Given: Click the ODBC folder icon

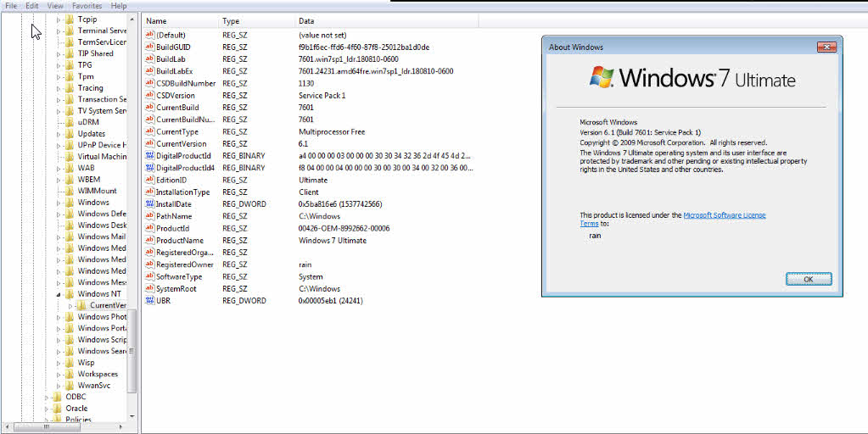Looking at the screenshot, I should 57,397.
